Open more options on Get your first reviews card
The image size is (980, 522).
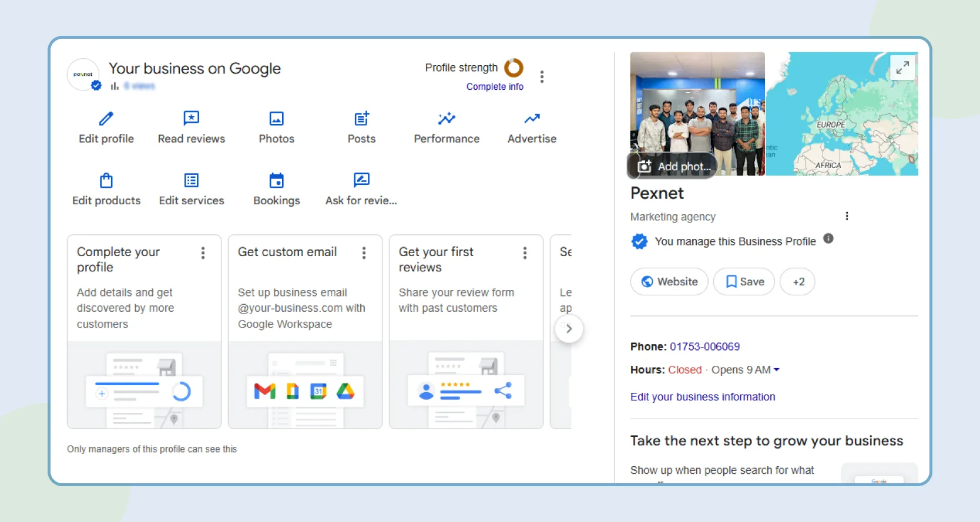[x=525, y=253]
